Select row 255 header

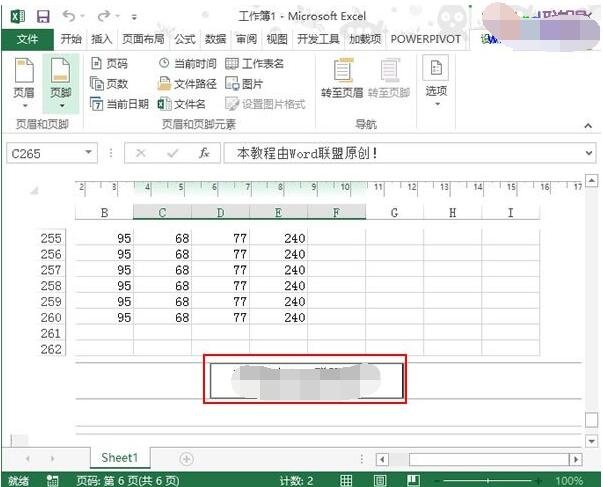tap(51, 238)
